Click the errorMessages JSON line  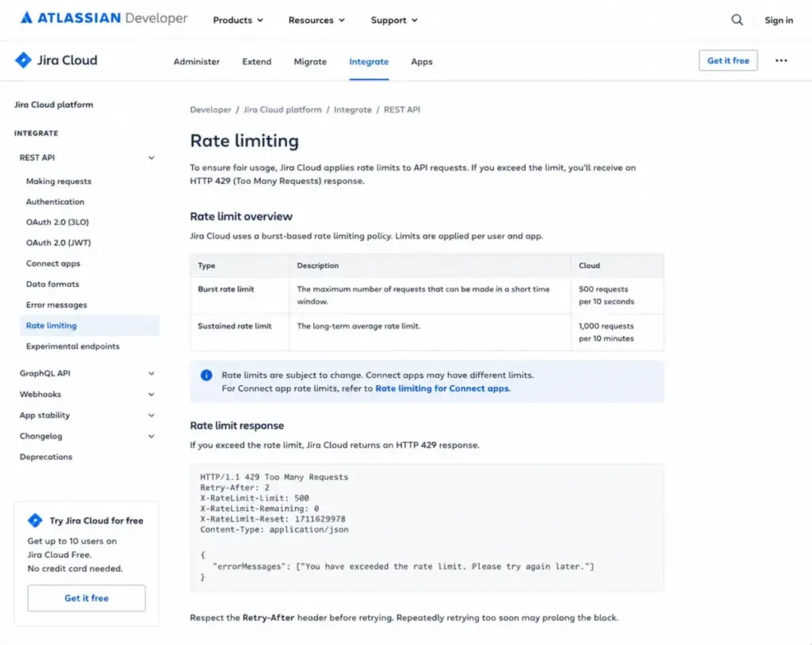[x=404, y=567]
